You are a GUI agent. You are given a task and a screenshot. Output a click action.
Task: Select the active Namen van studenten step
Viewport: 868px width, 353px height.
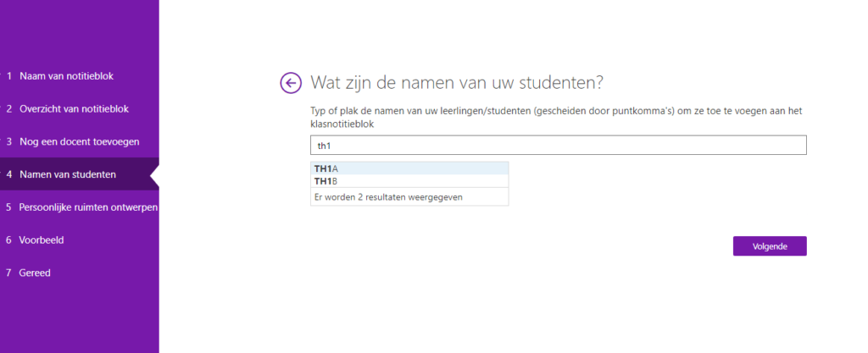(68, 174)
